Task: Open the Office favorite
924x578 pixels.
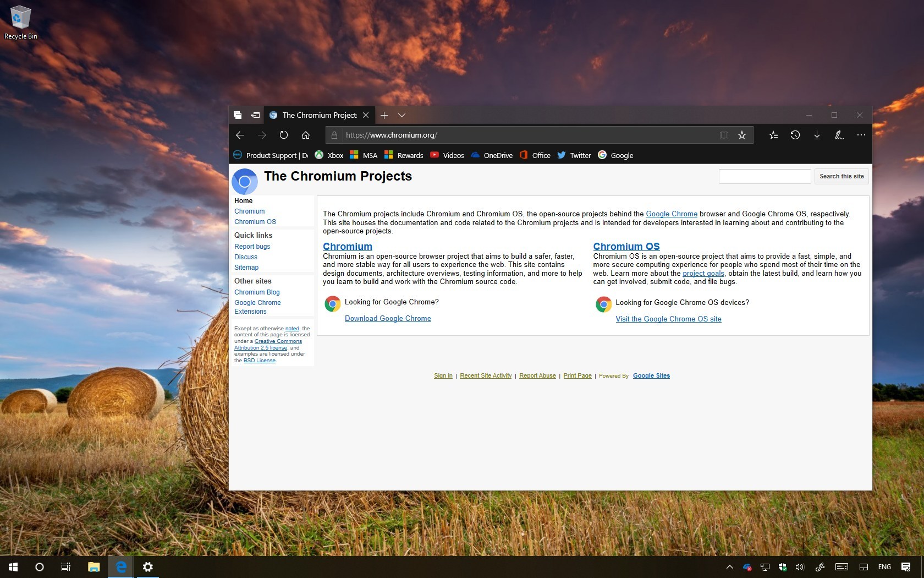Action: coord(535,155)
